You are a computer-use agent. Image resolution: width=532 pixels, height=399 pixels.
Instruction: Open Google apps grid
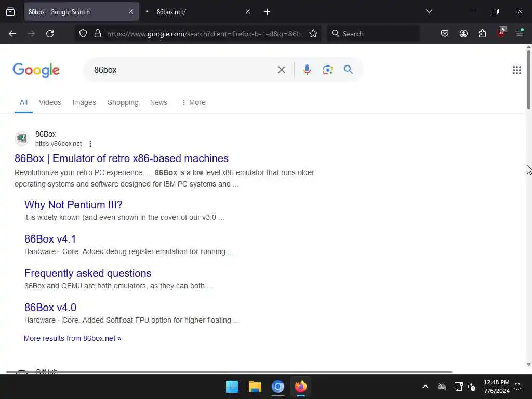(517, 70)
